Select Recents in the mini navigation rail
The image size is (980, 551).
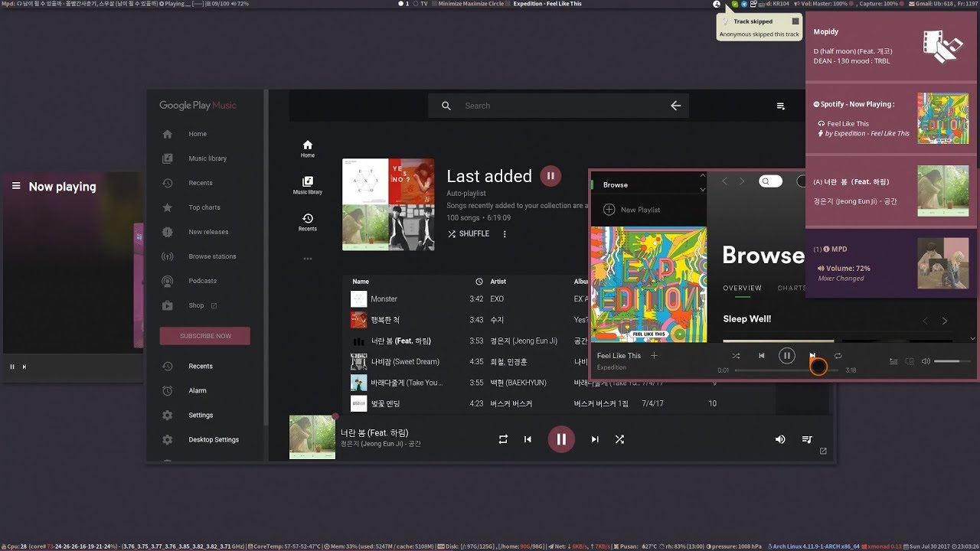pyautogui.click(x=307, y=222)
